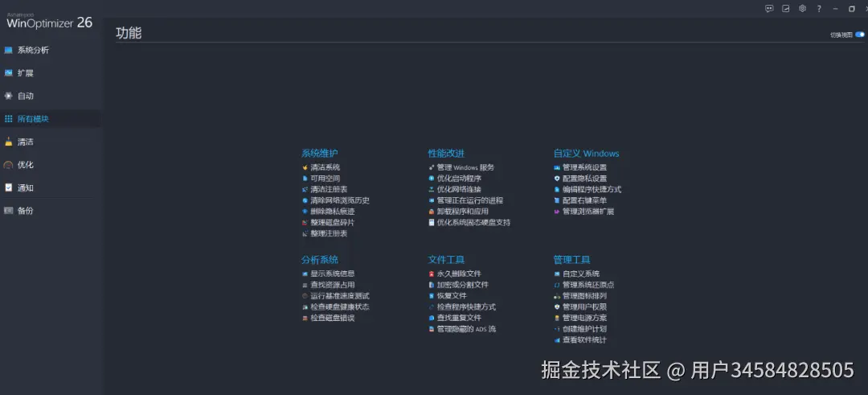Open the 恢复文件 module
868x395 pixels.
452,296
